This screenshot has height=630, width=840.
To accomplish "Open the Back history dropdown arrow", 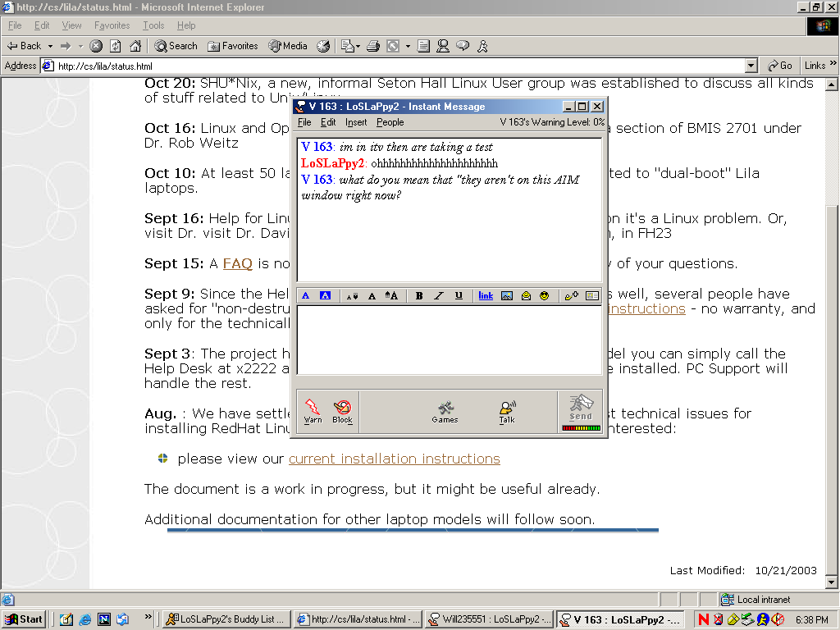I will [x=50, y=46].
